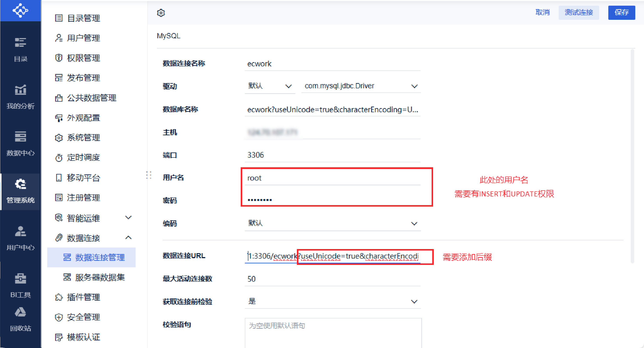Click the gear icon above MySQL
644x348 pixels.
(x=161, y=13)
